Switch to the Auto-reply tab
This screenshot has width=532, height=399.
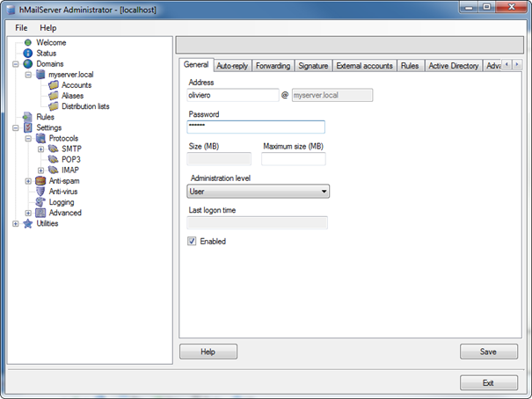(232, 66)
